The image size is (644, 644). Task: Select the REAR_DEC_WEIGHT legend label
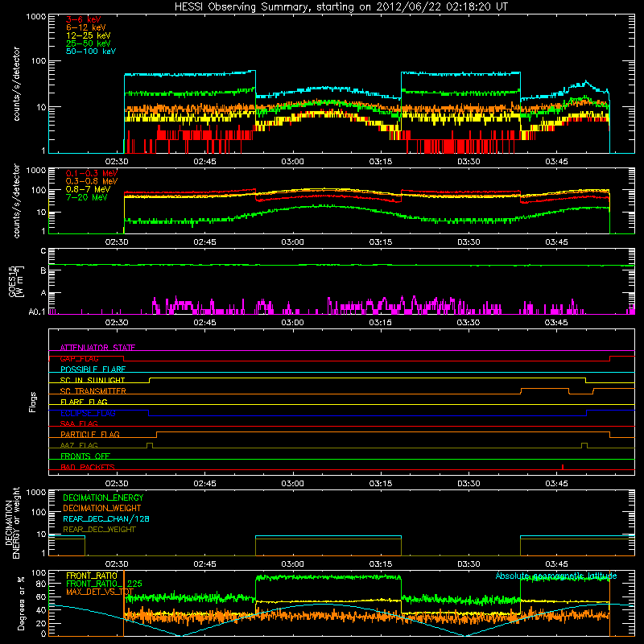tap(99, 530)
